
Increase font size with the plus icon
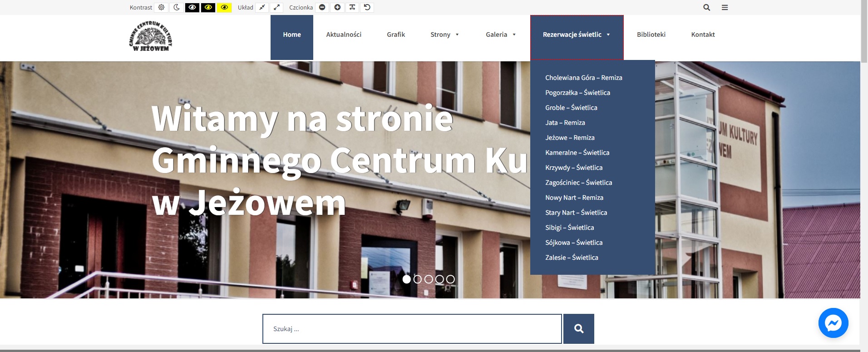click(x=337, y=7)
